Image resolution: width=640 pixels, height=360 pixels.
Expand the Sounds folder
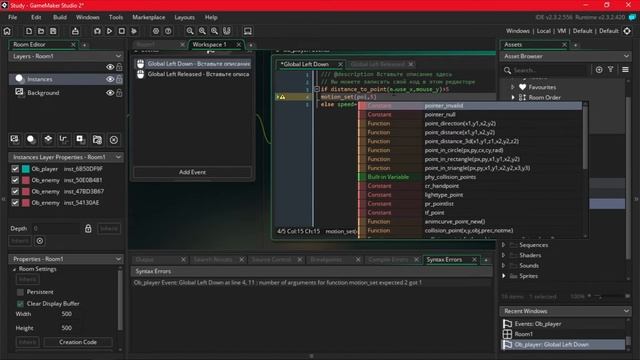tap(504, 265)
